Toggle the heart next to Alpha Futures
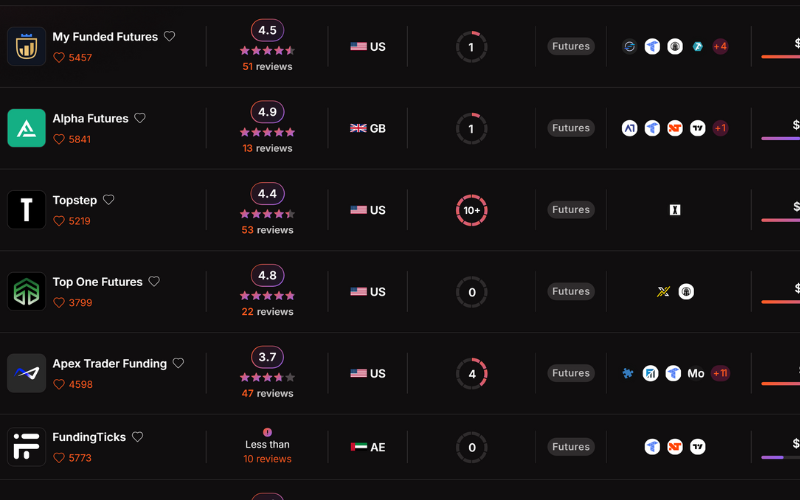This screenshot has width=800, height=500. 140,118
